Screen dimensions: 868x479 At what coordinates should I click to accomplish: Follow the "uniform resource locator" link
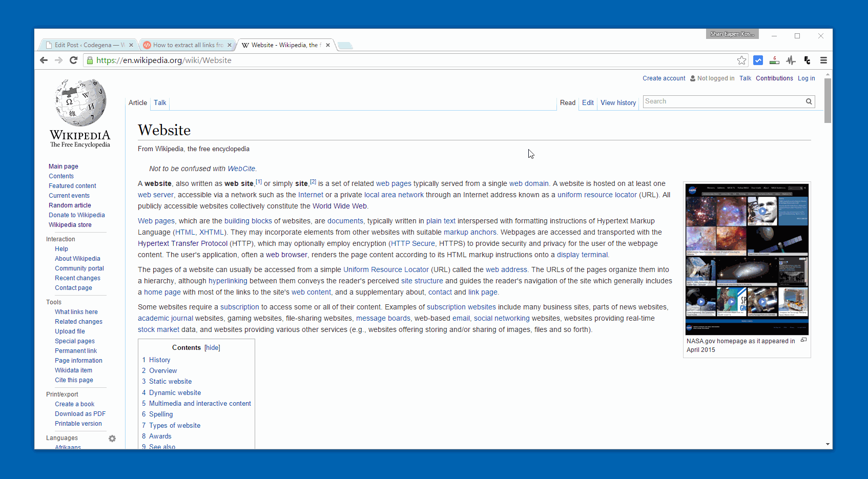[597, 195]
